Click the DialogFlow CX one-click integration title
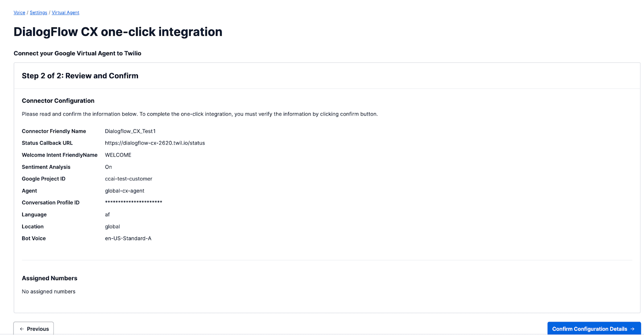Image resolution: width=644 pixels, height=335 pixels. tap(118, 32)
